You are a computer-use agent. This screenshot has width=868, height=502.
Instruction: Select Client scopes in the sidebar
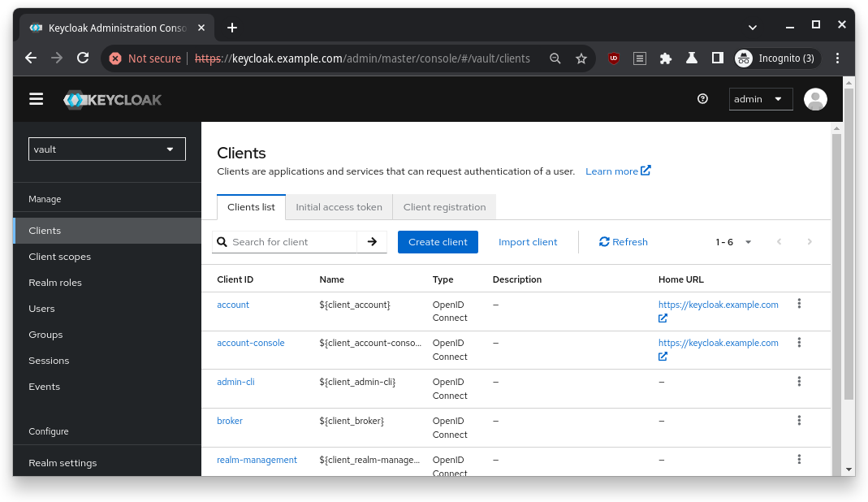[107, 257]
